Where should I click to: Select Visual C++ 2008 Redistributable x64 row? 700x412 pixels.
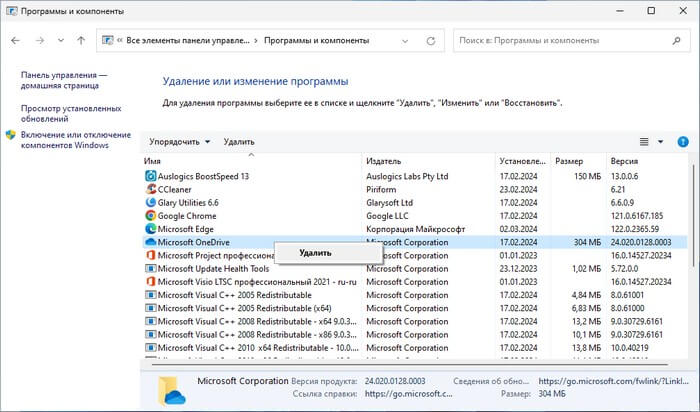tap(415, 321)
